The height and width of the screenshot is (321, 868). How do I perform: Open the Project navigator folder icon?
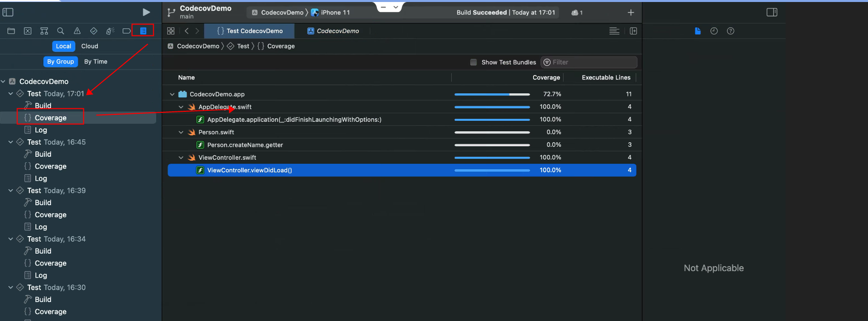point(11,31)
